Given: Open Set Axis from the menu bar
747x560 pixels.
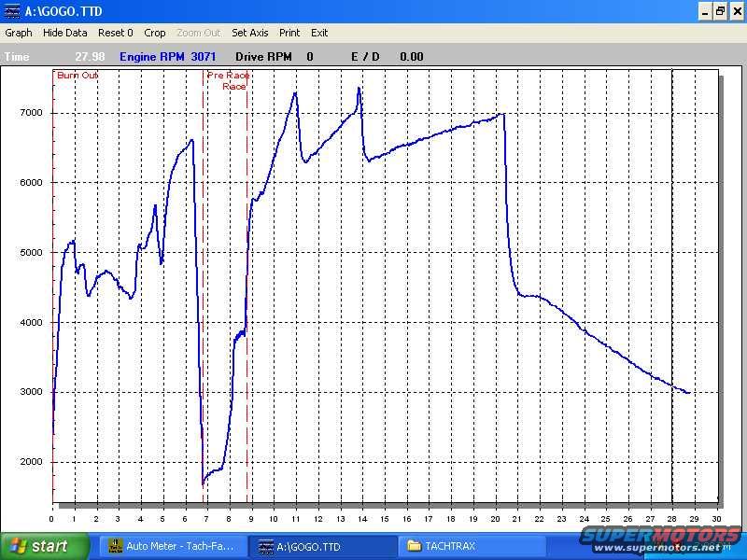Looking at the screenshot, I should point(249,33).
